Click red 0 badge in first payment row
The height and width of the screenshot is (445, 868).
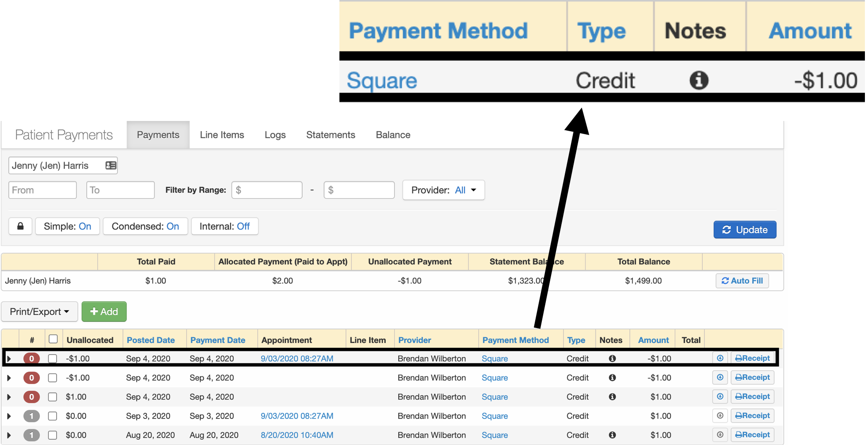coord(31,358)
